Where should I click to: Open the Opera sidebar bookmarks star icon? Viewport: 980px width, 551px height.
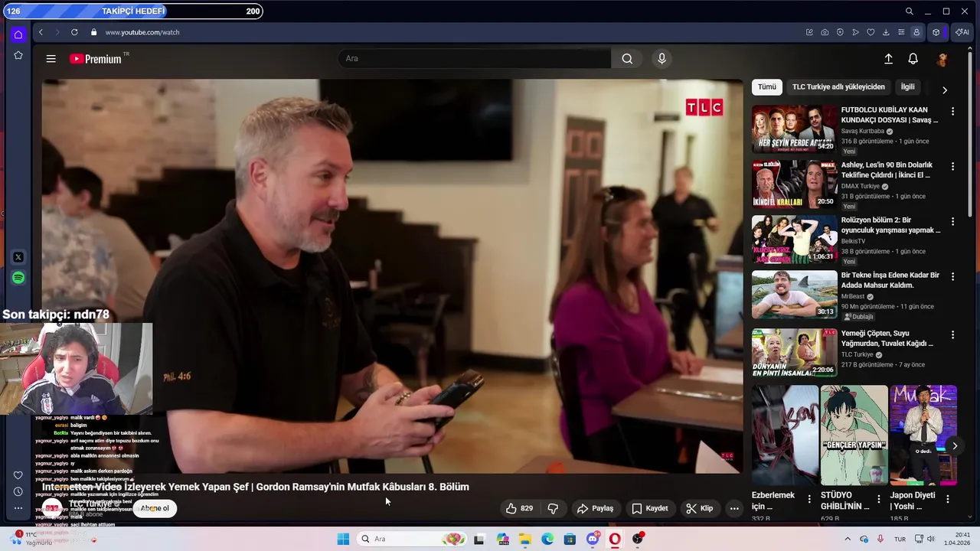click(x=18, y=55)
